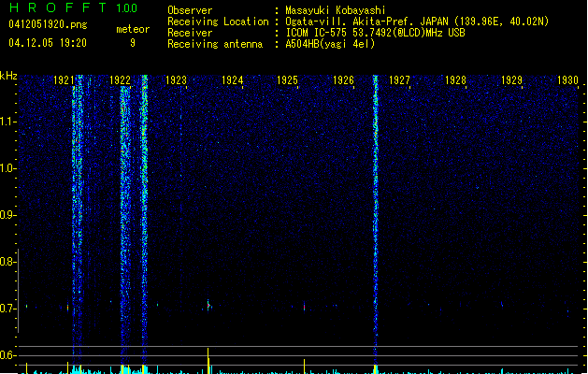Click the 0.9 kHz frequency label
Viewport: 588px width, 374px height.
tap(7, 215)
